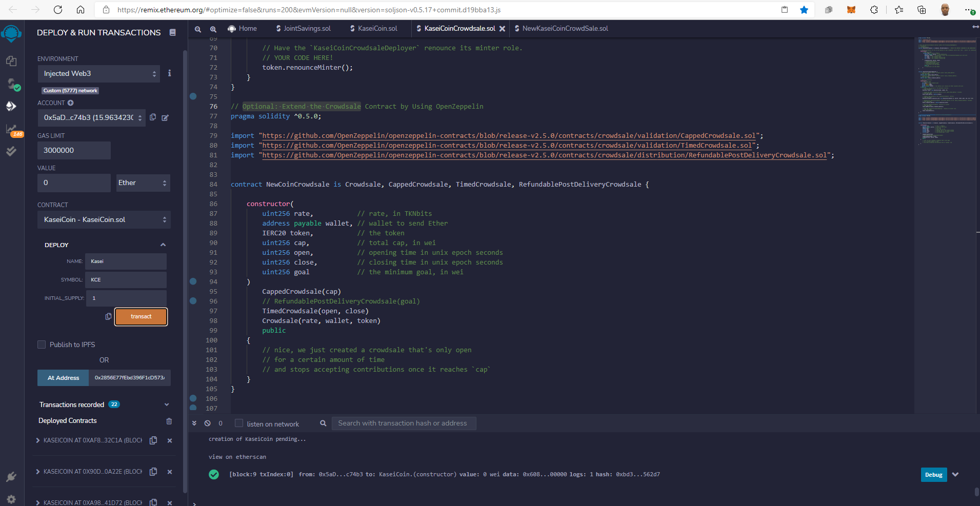This screenshot has height=506, width=980.
Task: Open the Account selection dropdown
Action: tap(92, 118)
